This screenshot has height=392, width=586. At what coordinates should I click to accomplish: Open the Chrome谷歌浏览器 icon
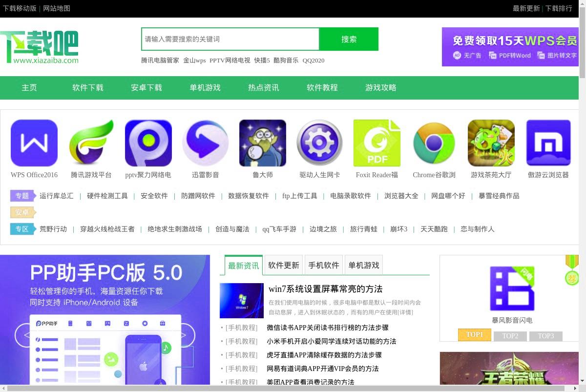coord(434,143)
